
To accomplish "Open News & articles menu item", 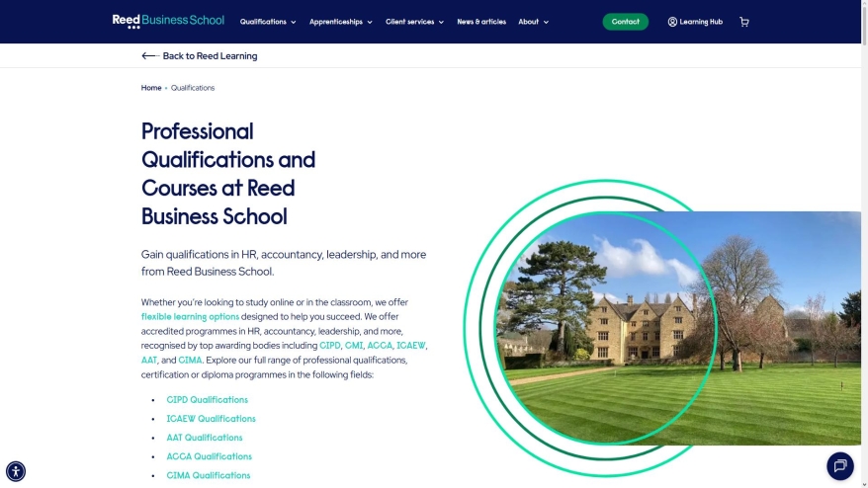I will point(481,22).
